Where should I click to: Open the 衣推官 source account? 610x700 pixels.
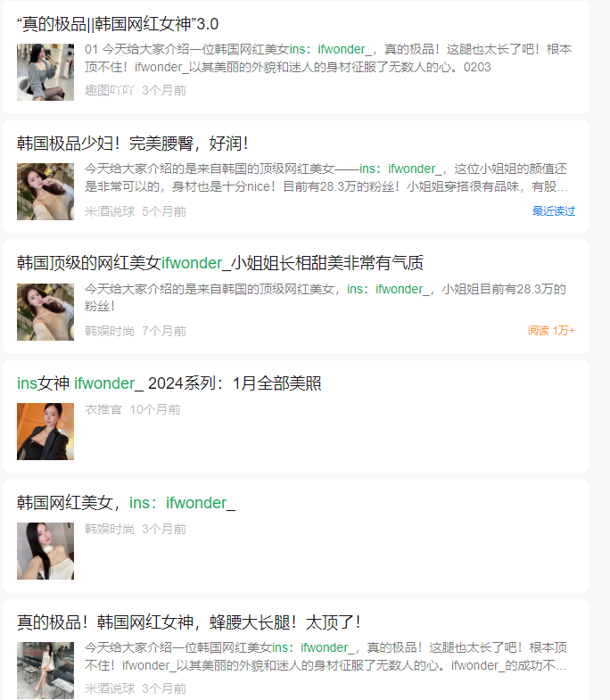click(103, 410)
